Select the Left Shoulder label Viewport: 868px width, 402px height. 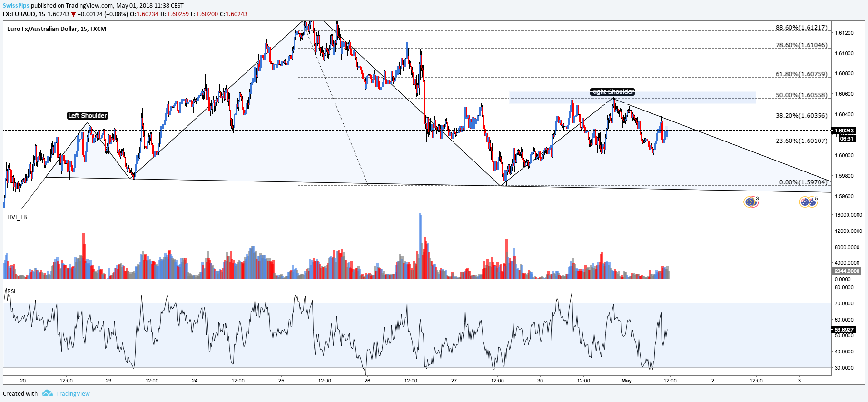pos(88,116)
